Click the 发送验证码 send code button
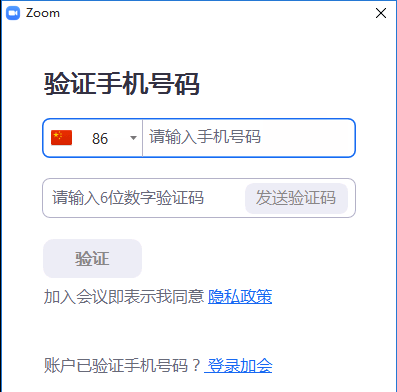This screenshot has width=397, height=392. [x=296, y=198]
